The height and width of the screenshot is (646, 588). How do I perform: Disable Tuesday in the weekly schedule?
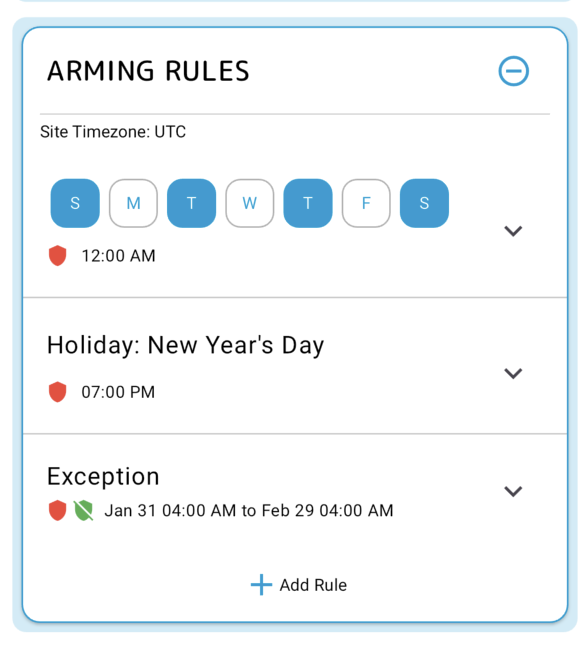click(192, 203)
